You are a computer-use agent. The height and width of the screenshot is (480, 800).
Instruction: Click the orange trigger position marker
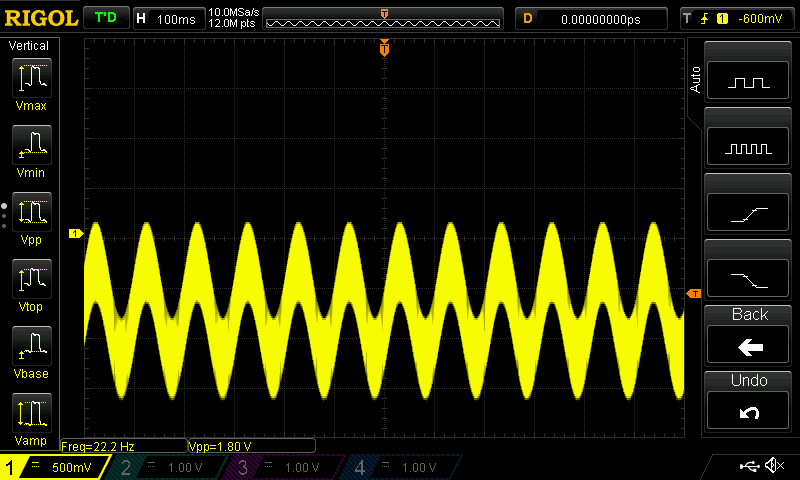pyautogui.click(x=384, y=48)
